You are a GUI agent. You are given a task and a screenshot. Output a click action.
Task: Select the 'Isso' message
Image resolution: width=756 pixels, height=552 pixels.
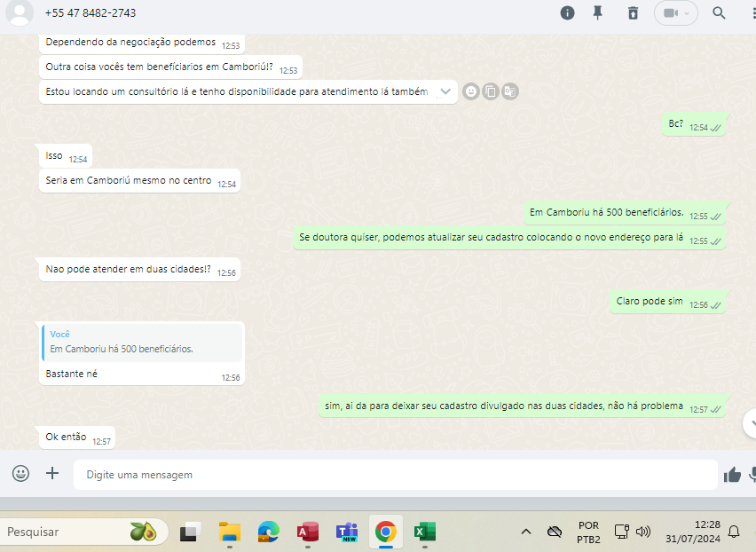point(65,155)
